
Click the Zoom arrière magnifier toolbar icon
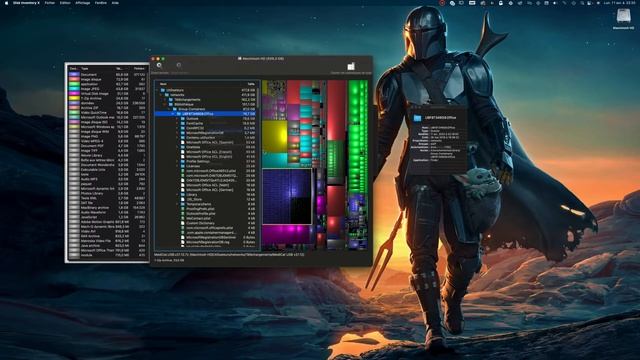click(x=179, y=65)
